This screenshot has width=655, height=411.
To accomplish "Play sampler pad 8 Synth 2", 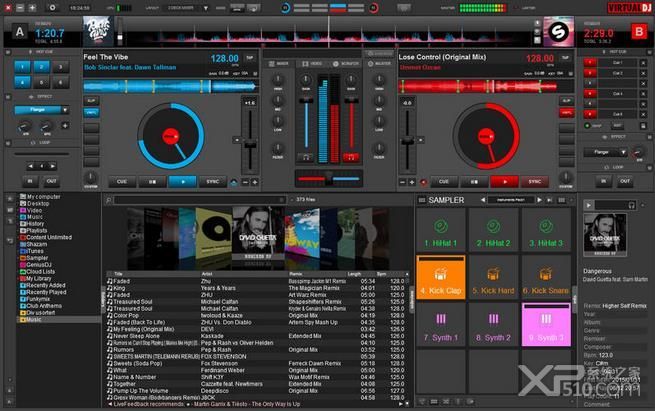I will tap(493, 325).
